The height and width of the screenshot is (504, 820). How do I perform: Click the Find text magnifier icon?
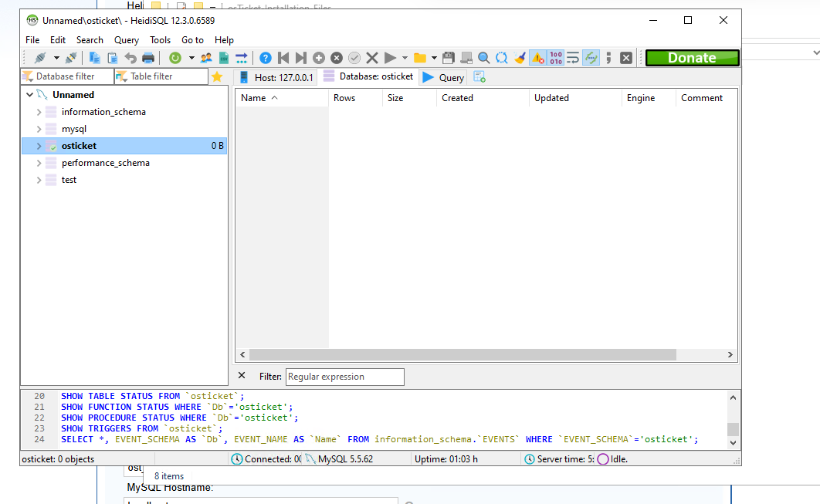483,58
